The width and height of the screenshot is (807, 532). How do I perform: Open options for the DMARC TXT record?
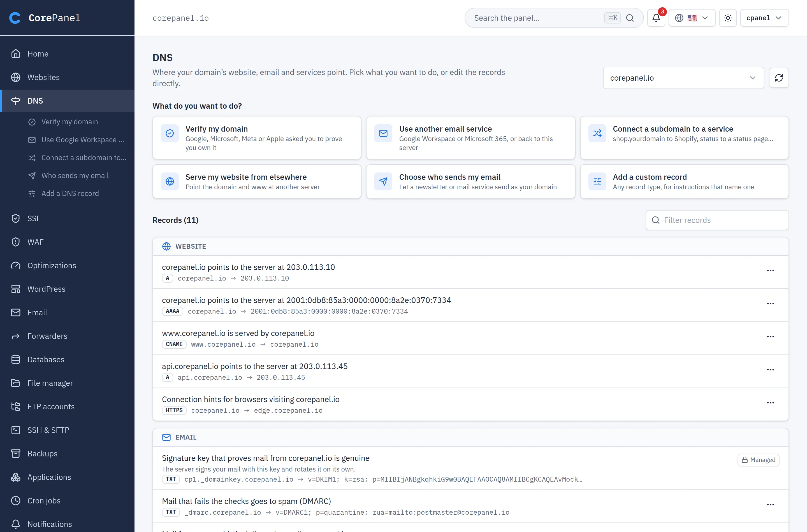(770, 505)
